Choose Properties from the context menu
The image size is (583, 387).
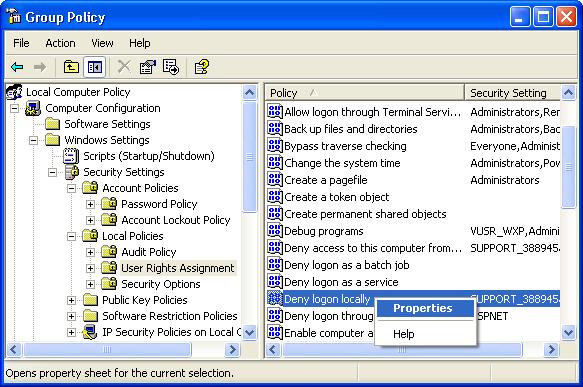pyautogui.click(x=425, y=308)
